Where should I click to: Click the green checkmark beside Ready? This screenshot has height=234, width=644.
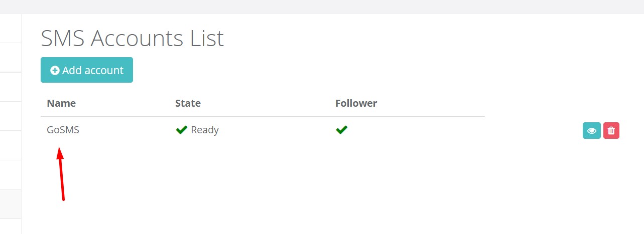click(182, 130)
